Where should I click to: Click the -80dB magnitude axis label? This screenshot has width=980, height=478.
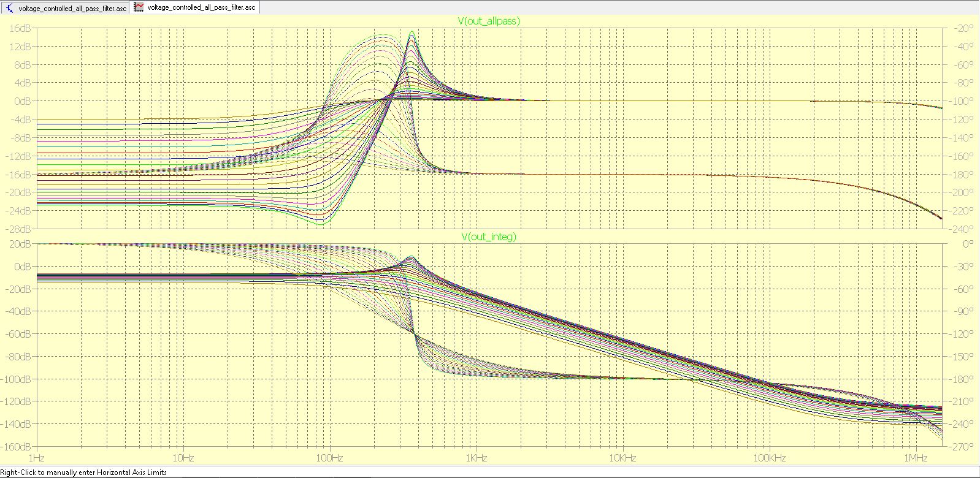click(18, 357)
